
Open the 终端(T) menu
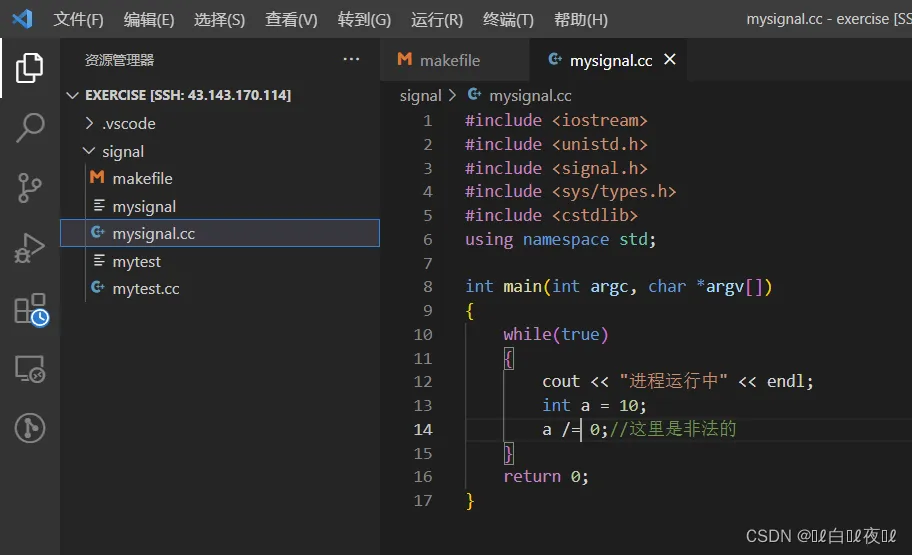coord(508,20)
